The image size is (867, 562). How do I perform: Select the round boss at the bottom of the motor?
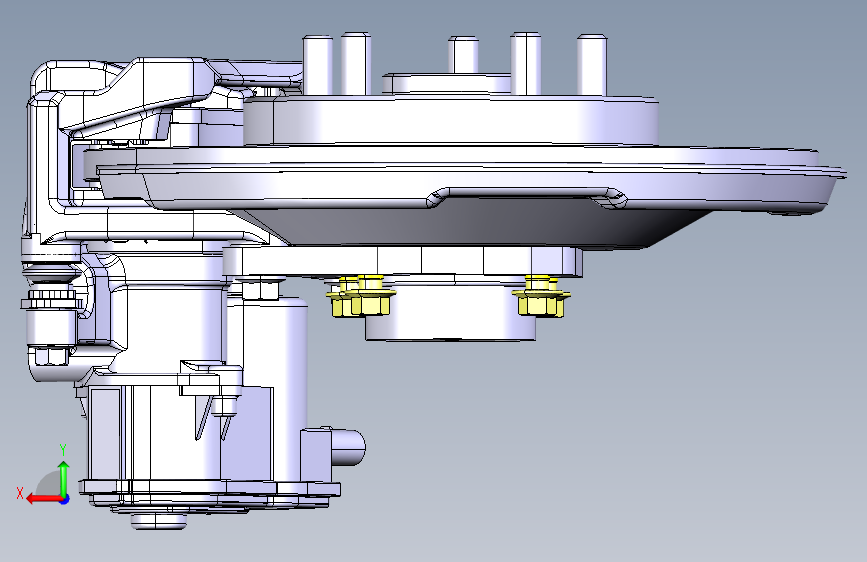(159, 522)
